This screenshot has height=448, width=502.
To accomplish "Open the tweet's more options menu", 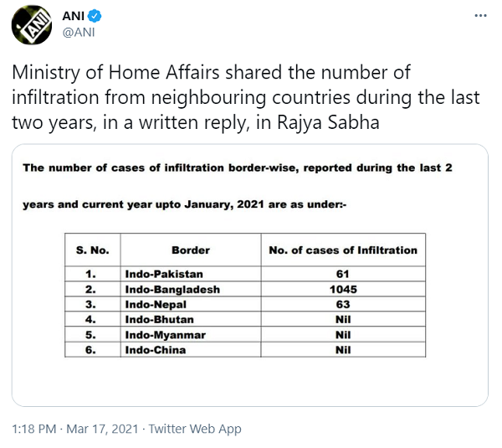I will click(x=479, y=17).
